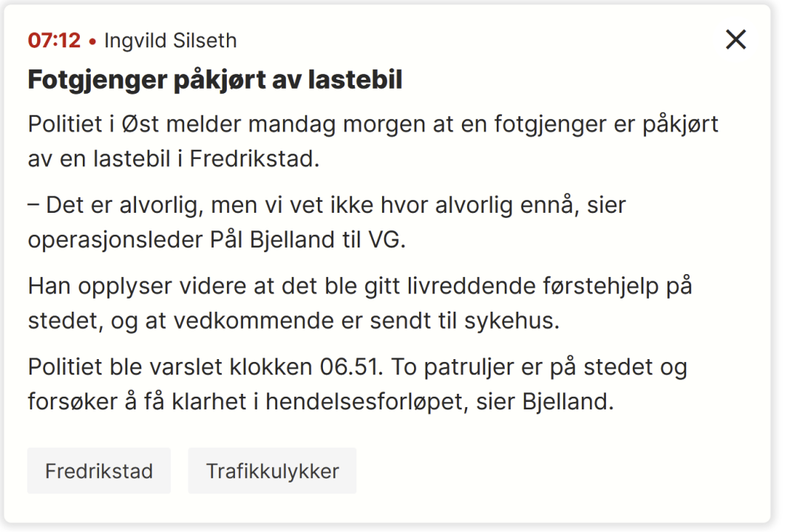
Task: Click author name Ingvild Silseth
Action: (x=171, y=41)
